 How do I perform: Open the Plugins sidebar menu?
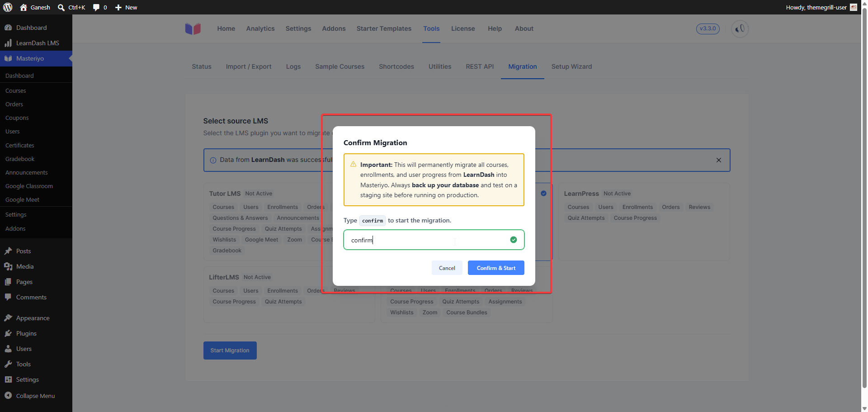point(36,333)
